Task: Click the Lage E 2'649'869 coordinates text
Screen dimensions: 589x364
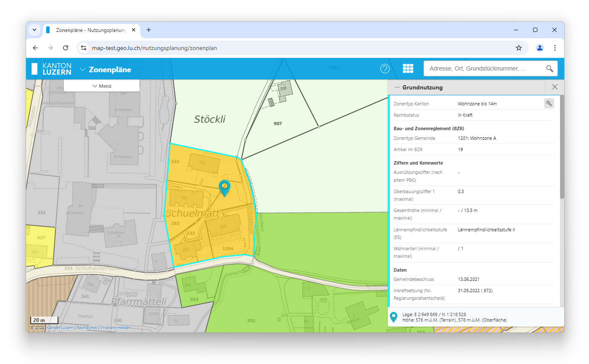Action: pyautogui.click(x=434, y=314)
